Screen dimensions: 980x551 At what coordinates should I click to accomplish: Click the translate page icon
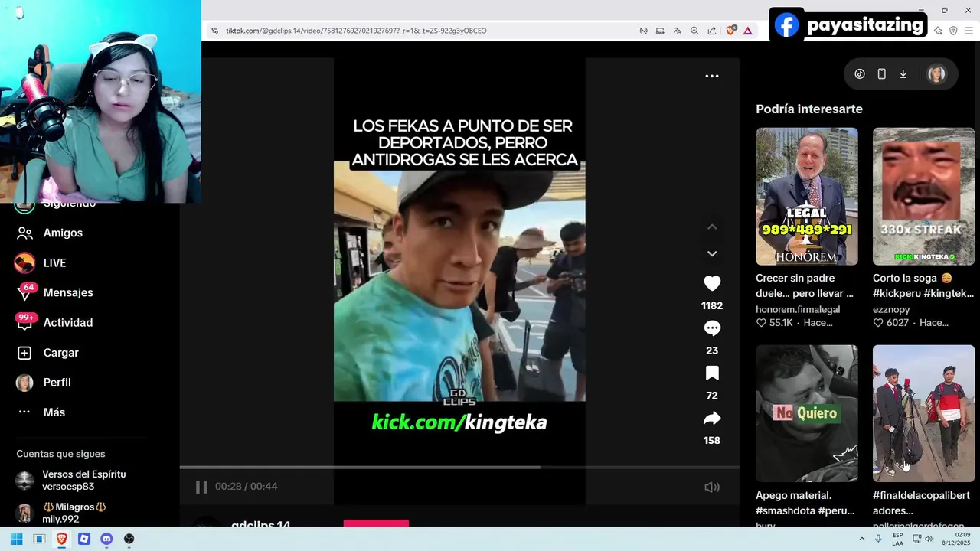pyautogui.click(x=677, y=31)
